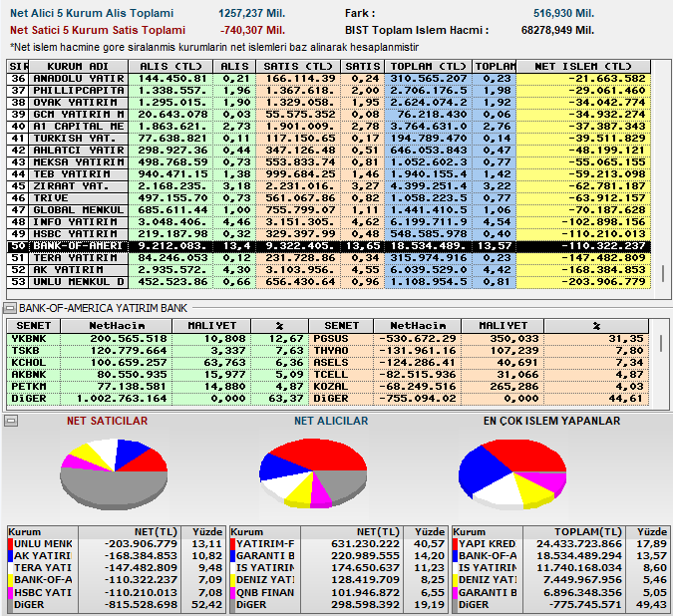Screen dimensions: 673x616
Task: Click the SIR column header
Action: coord(18,67)
